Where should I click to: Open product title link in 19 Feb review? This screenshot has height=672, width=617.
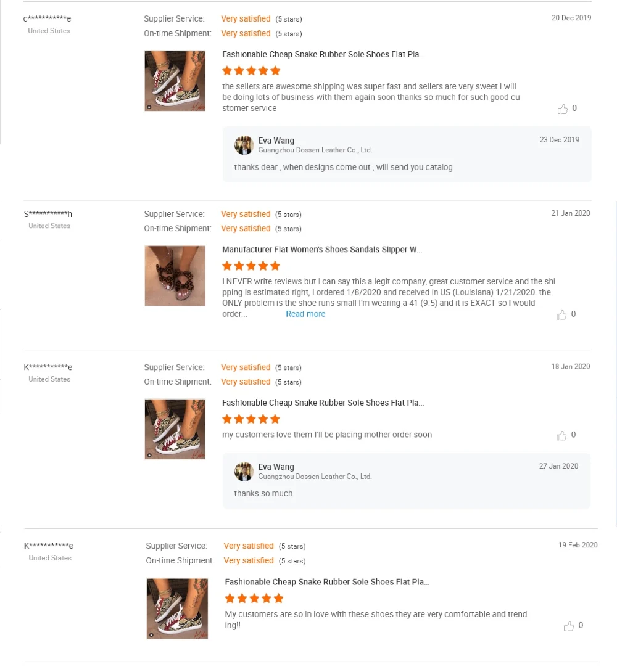[327, 582]
